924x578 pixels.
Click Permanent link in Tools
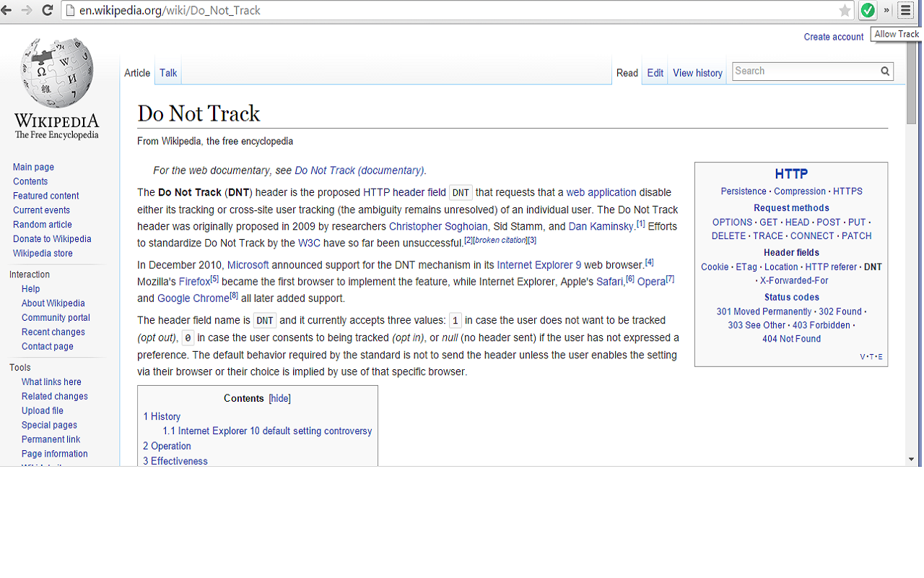click(x=51, y=439)
